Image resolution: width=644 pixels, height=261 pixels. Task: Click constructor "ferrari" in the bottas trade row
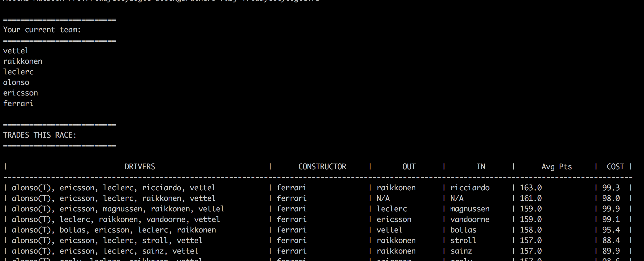pyautogui.click(x=292, y=230)
